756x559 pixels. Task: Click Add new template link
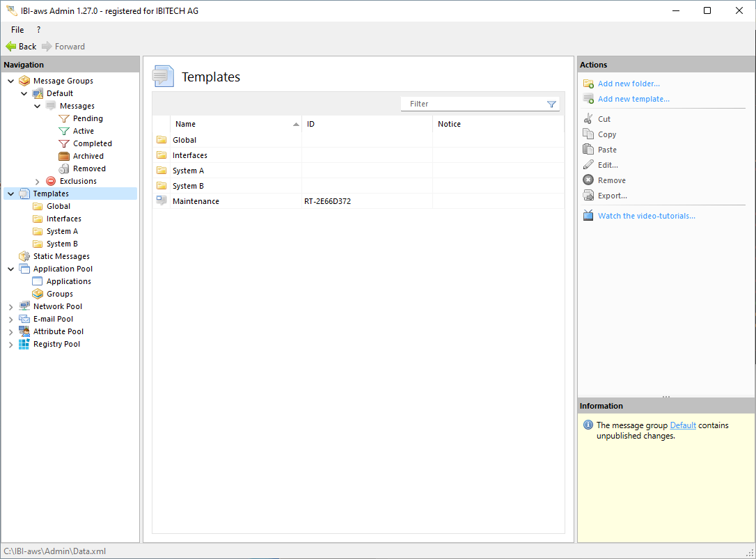tap(633, 99)
